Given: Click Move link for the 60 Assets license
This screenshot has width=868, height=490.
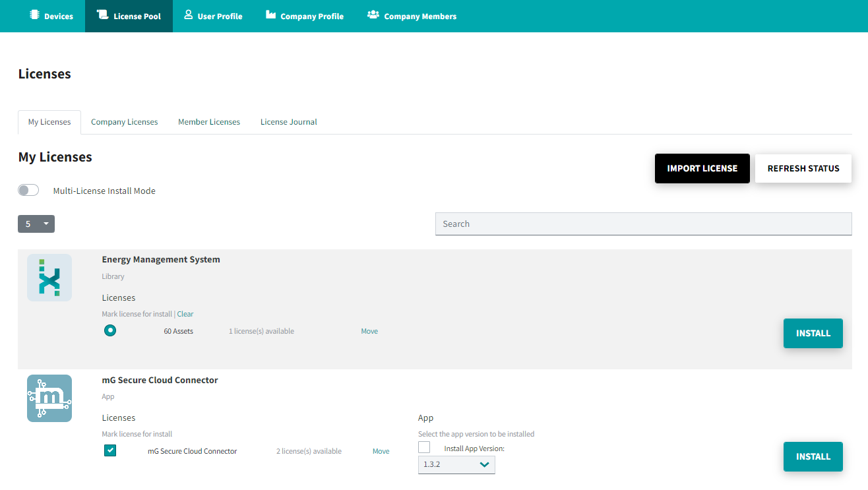Looking at the screenshot, I should pyautogui.click(x=369, y=331).
